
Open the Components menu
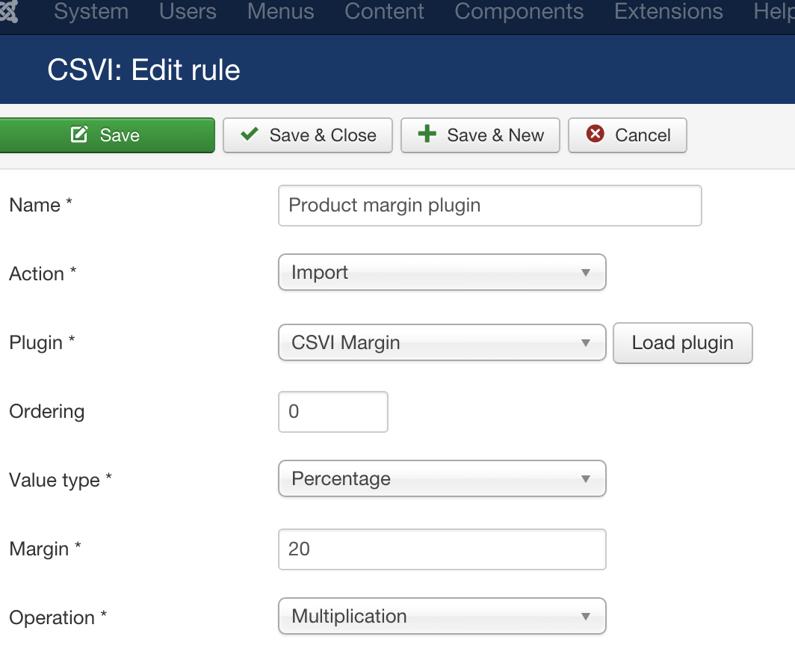[x=519, y=11]
